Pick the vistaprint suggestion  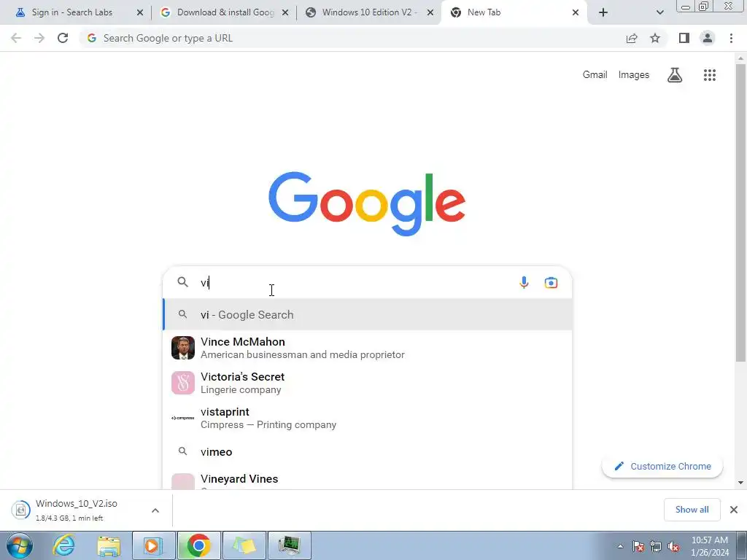pos(368,418)
